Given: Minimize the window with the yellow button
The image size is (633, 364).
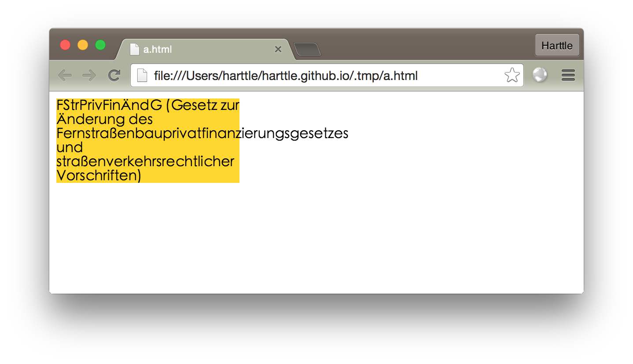Looking at the screenshot, I should [83, 45].
